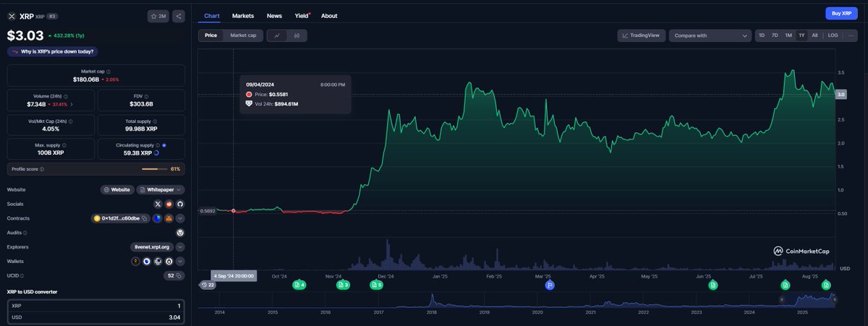The width and height of the screenshot is (868, 326).
Task: Expand the Explorers row chevron
Action: (180, 246)
